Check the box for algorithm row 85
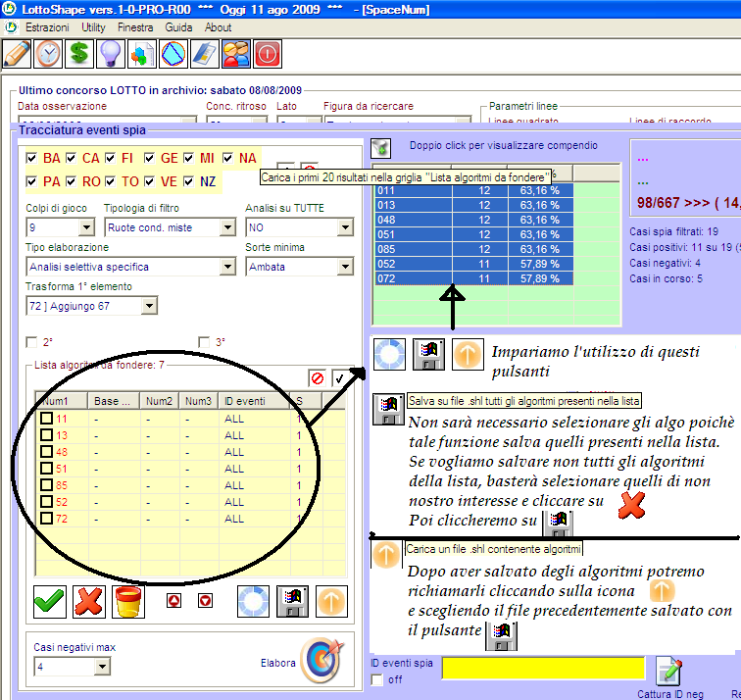 46,485
